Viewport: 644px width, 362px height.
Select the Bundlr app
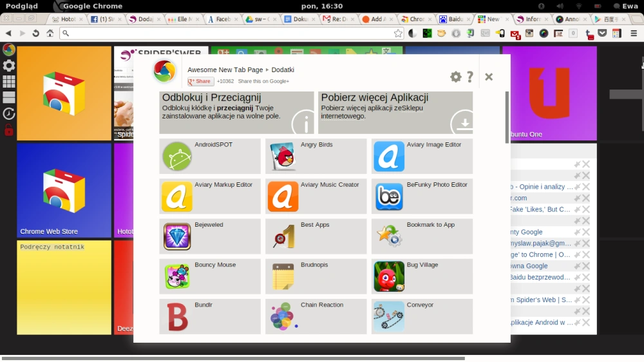pos(210,316)
